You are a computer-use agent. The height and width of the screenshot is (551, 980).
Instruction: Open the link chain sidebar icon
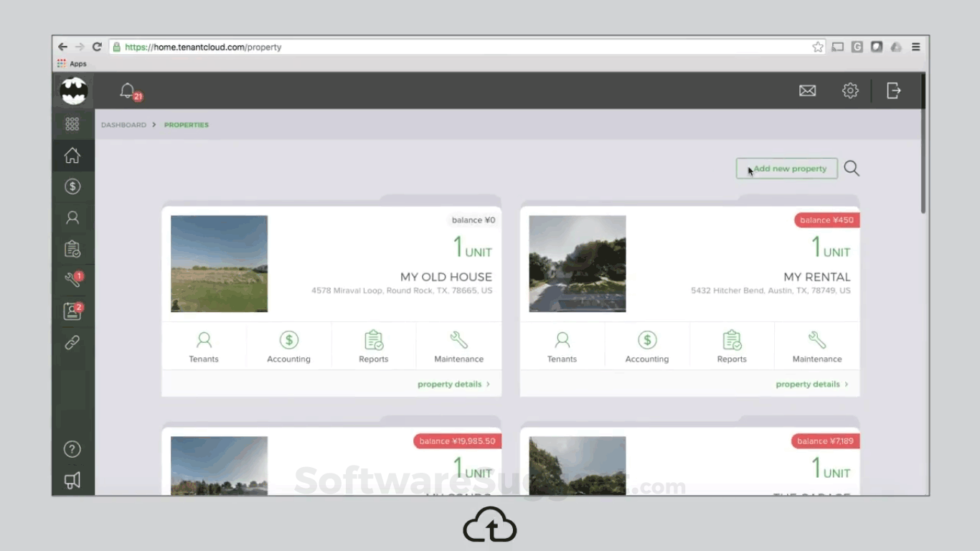(x=72, y=342)
